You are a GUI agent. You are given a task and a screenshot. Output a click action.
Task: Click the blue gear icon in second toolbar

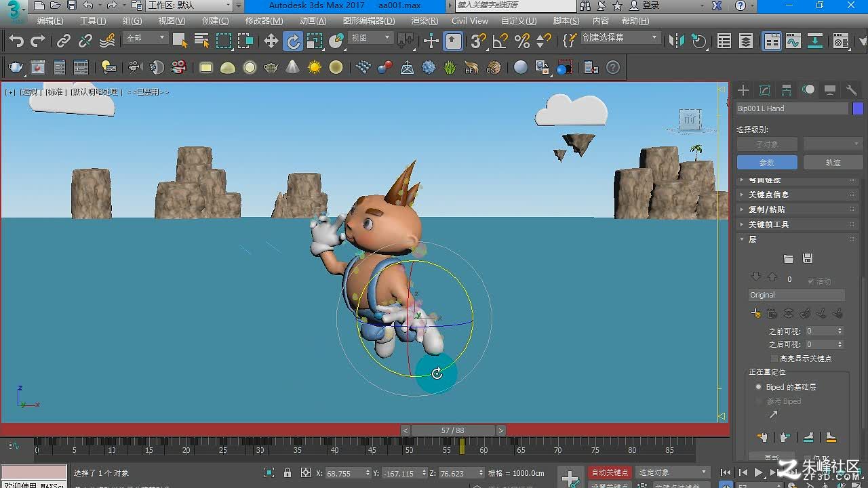coord(429,68)
